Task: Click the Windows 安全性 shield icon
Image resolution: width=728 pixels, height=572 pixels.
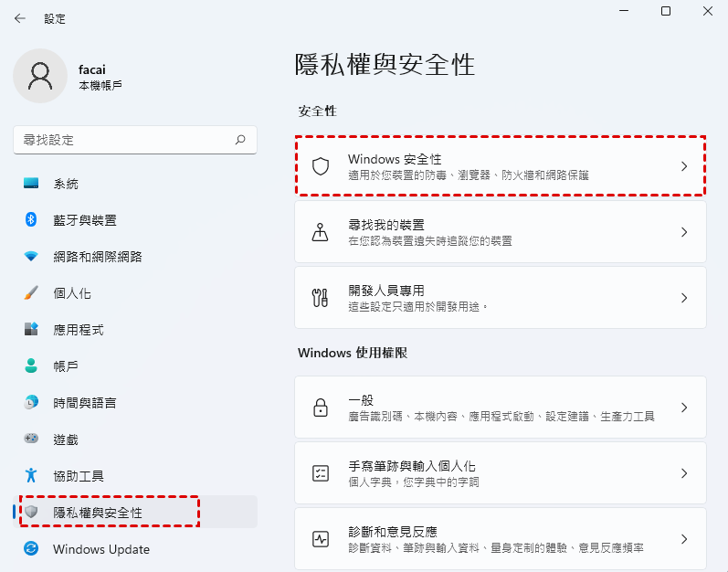Action: click(321, 166)
